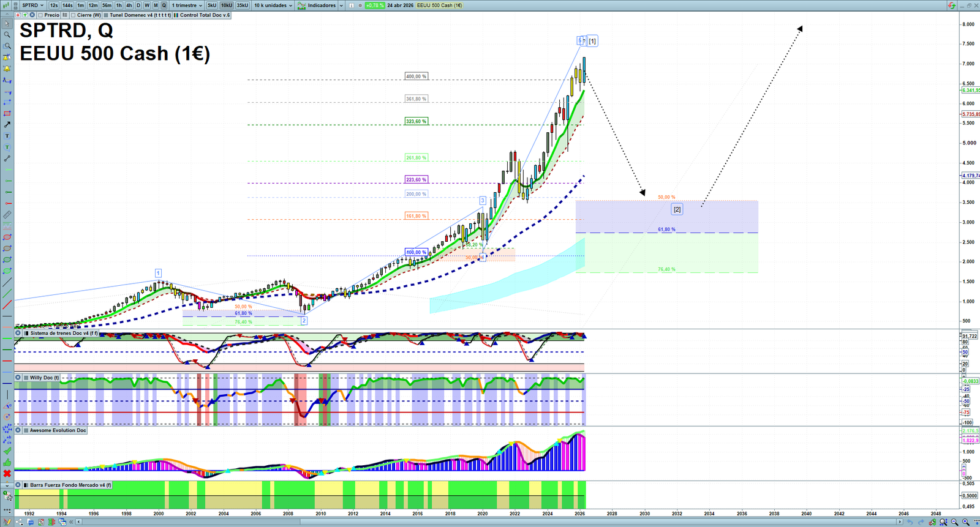Set history to 35kU
Viewport: 980px width, 527px height.
point(243,6)
